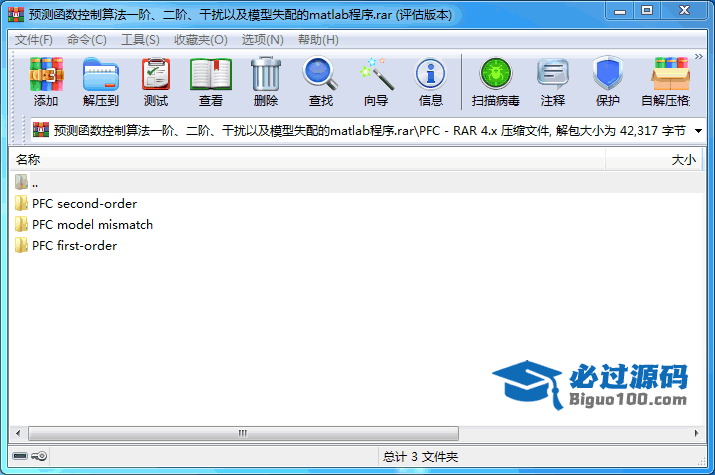Image resolution: width=715 pixels, height=475 pixels.
Task: Open the Options (选项) menu
Action: point(262,40)
